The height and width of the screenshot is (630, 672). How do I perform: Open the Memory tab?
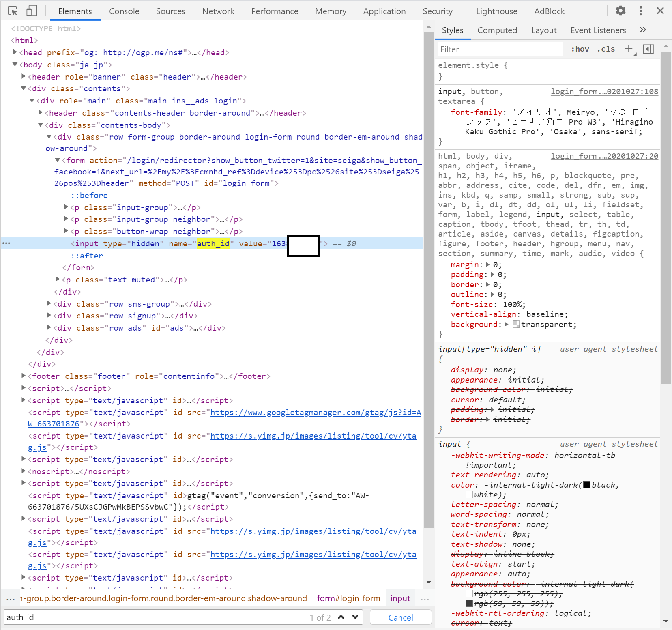331,11
